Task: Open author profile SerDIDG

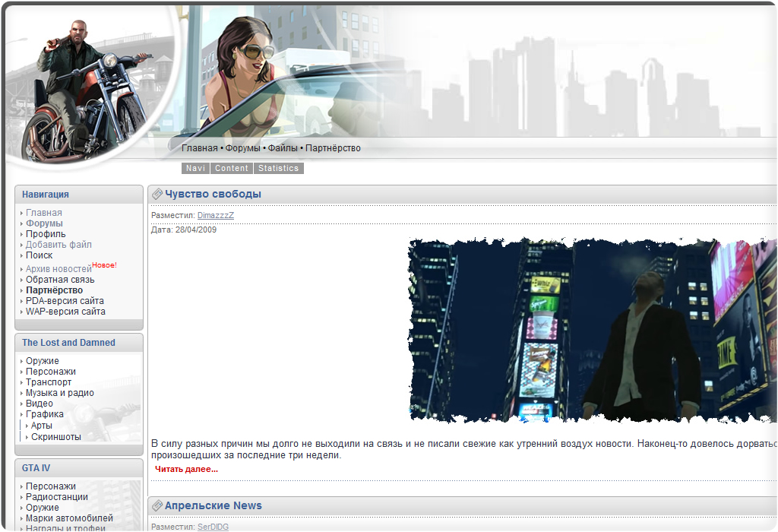Action: (213, 527)
